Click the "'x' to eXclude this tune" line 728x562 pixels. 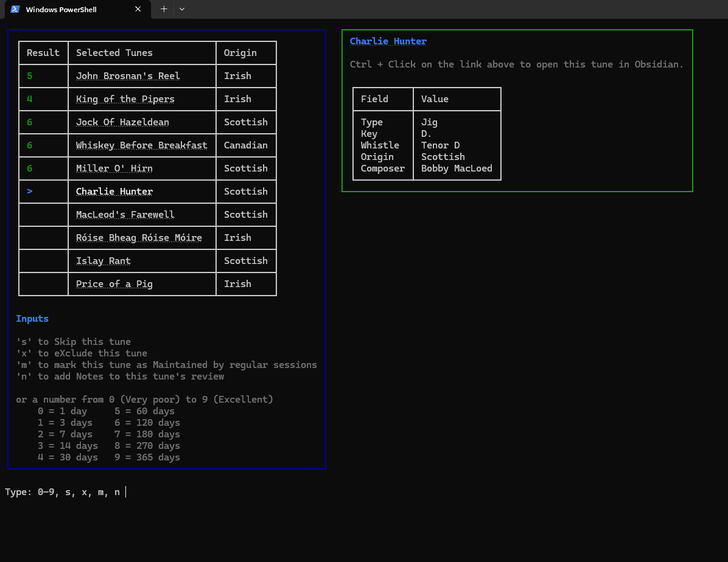(82, 353)
